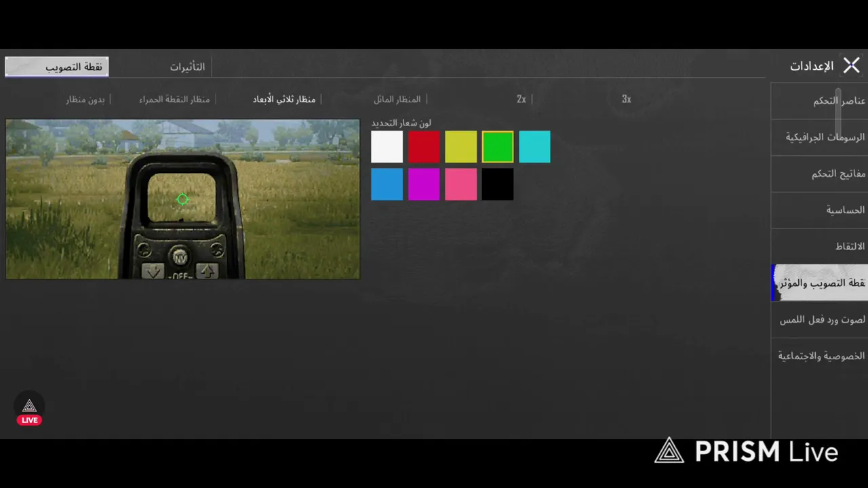
Task: Choose the green reticle color
Action: (498, 147)
